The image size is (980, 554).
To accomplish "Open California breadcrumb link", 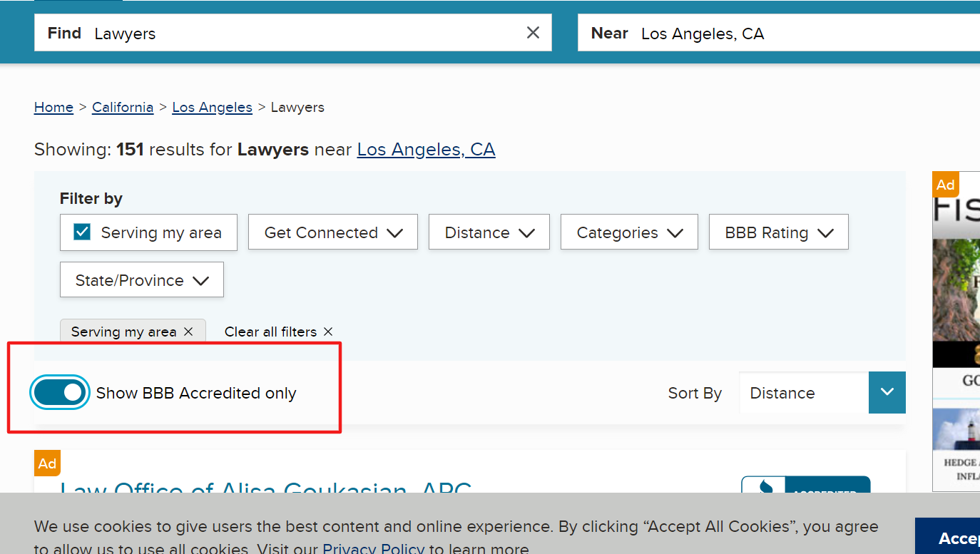I will [x=123, y=107].
